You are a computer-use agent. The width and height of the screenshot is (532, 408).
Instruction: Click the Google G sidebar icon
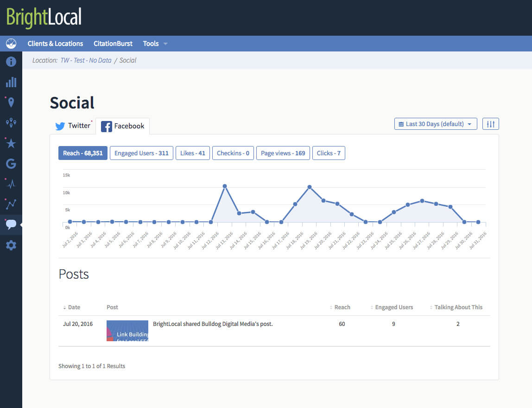tap(11, 164)
